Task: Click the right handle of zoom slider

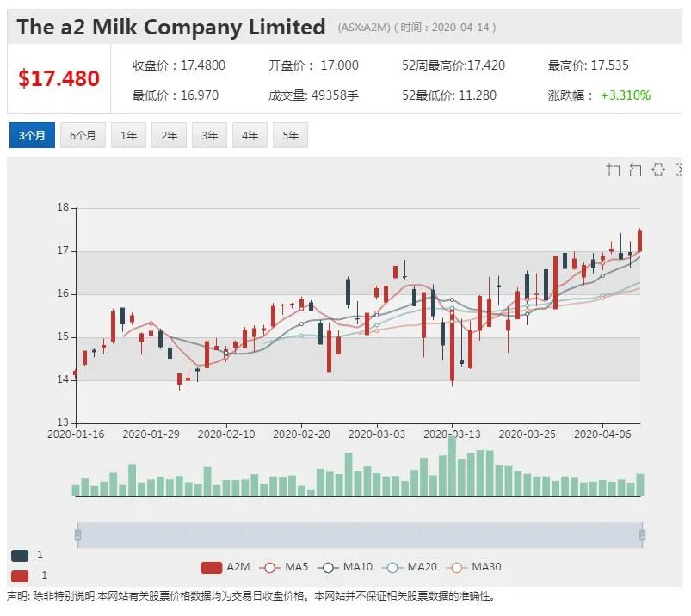Action: click(x=643, y=535)
